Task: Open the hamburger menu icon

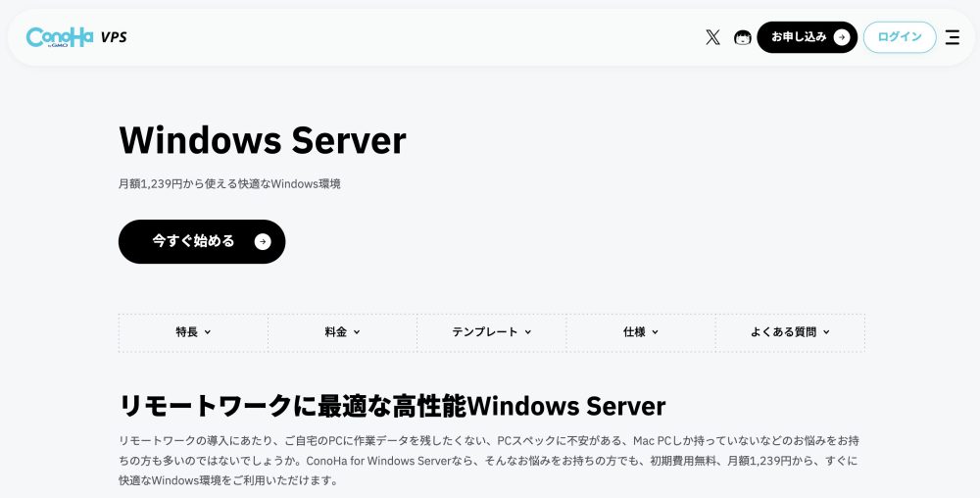Action: tap(952, 37)
